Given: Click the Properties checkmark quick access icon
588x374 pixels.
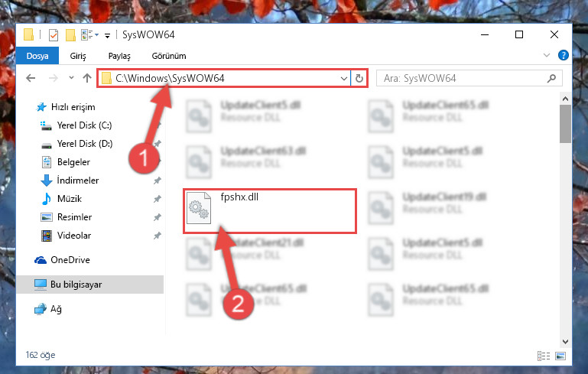Looking at the screenshot, I should [54, 35].
